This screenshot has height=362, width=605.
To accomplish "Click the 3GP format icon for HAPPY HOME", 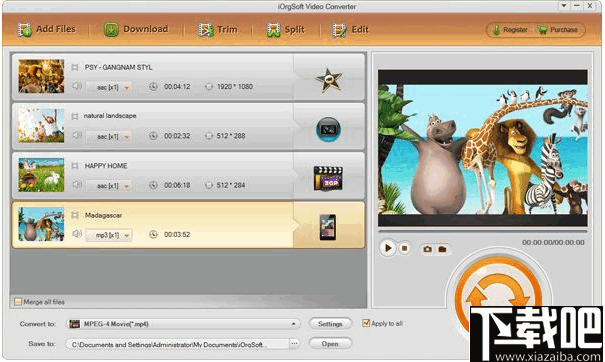I will click(x=328, y=178).
